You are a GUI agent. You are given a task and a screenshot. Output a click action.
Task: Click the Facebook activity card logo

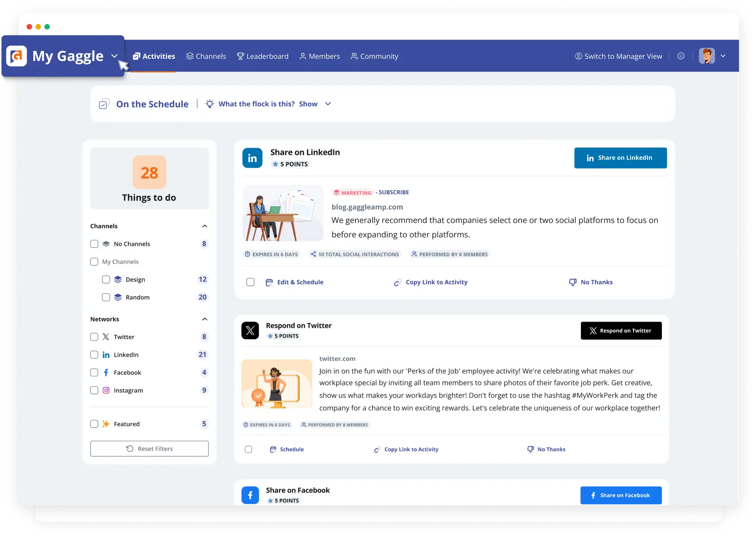[250, 495]
